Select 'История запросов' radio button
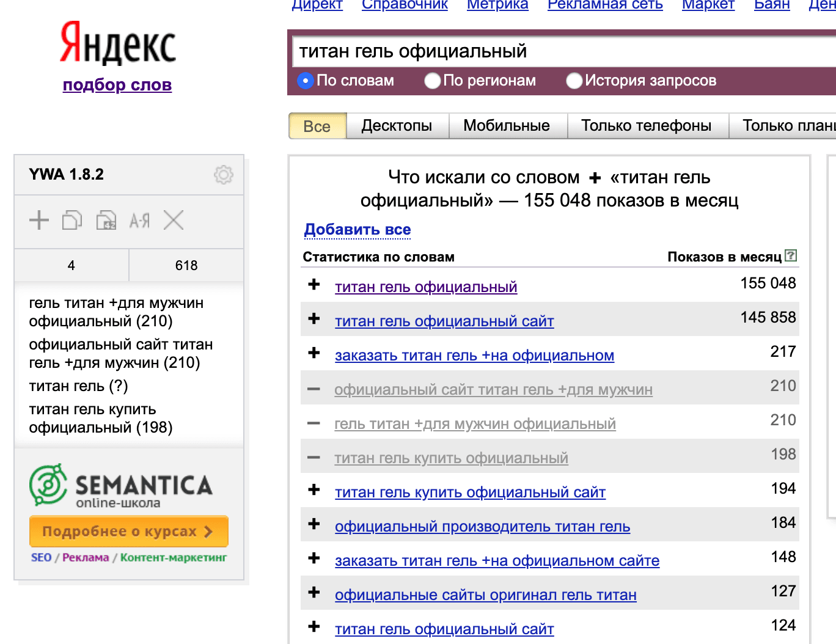 click(574, 81)
